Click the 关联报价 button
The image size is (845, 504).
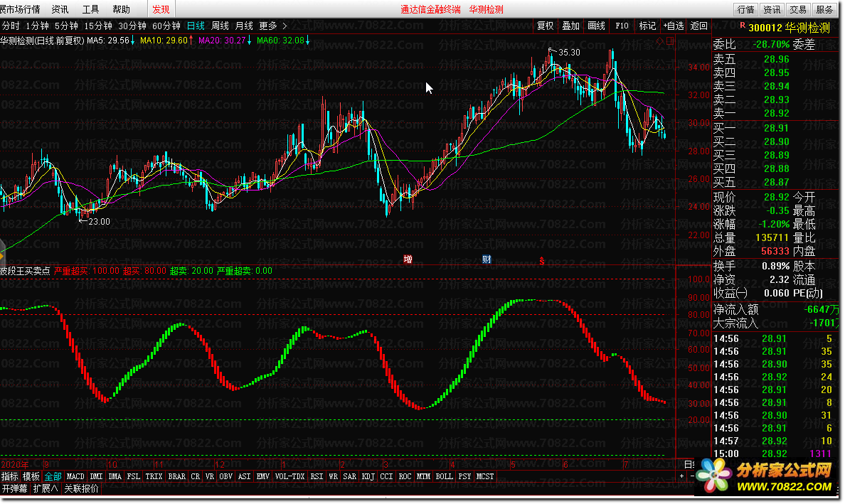(81, 489)
